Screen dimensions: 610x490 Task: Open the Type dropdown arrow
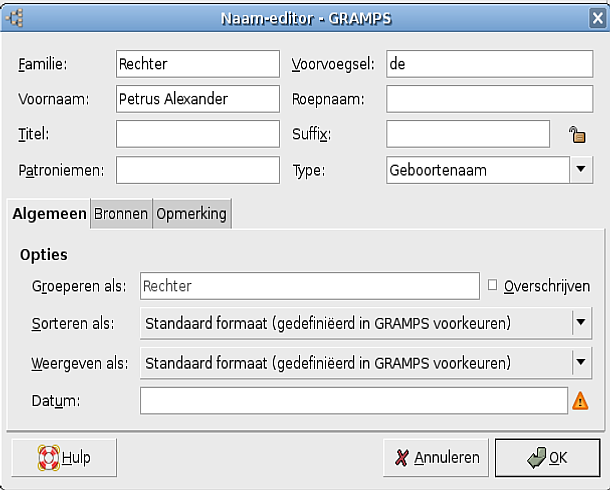pyautogui.click(x=582, y=170)
